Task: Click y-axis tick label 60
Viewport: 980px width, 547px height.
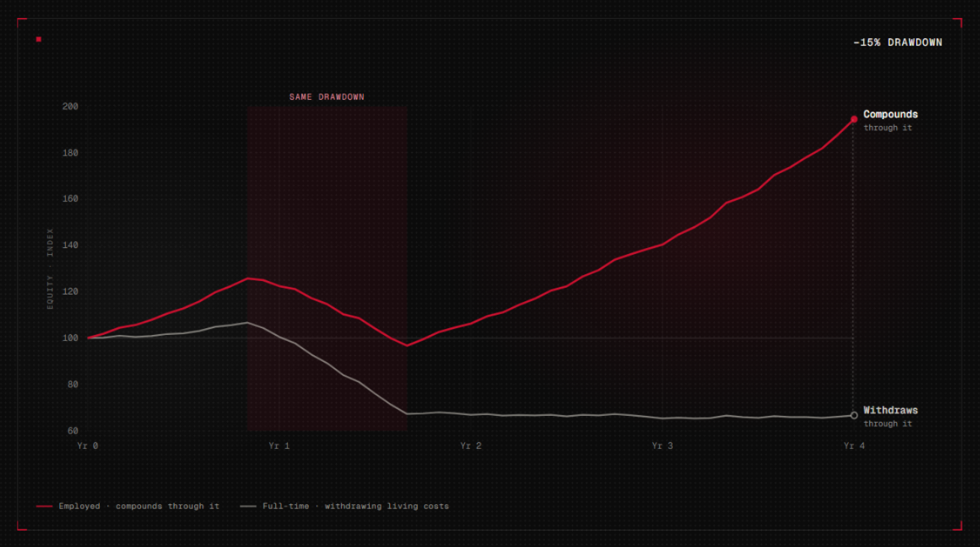Action: point(73,431)
